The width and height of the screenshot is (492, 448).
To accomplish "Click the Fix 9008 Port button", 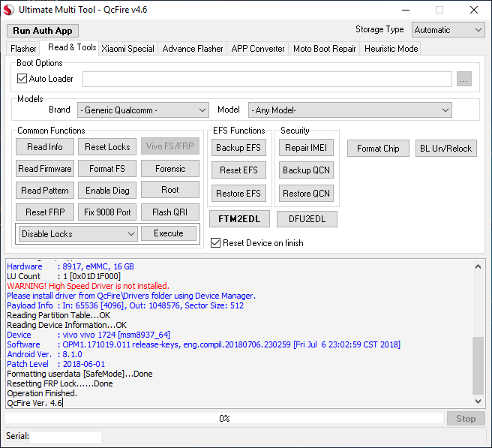I will [x=107, y=212].
